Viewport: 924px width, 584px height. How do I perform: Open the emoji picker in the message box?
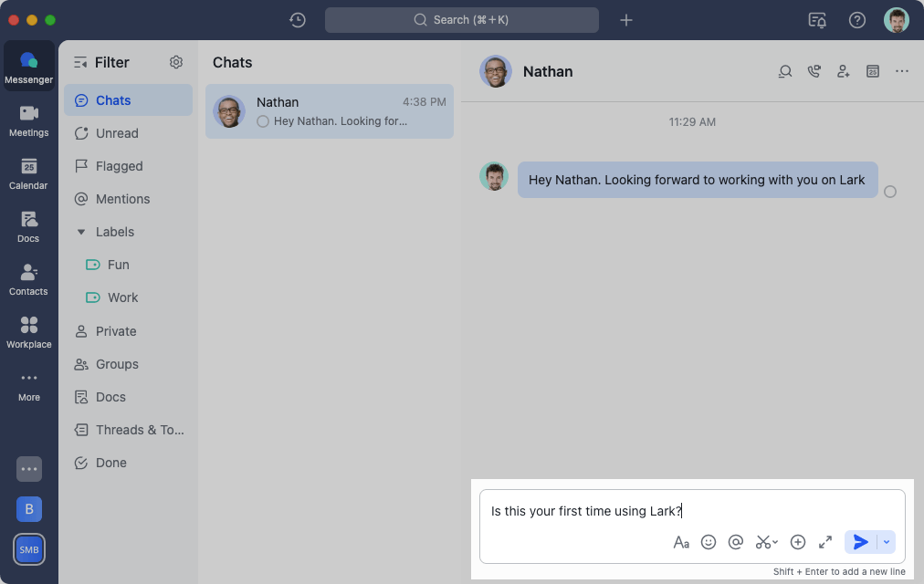pyautogui.click(x=709, y=542)
